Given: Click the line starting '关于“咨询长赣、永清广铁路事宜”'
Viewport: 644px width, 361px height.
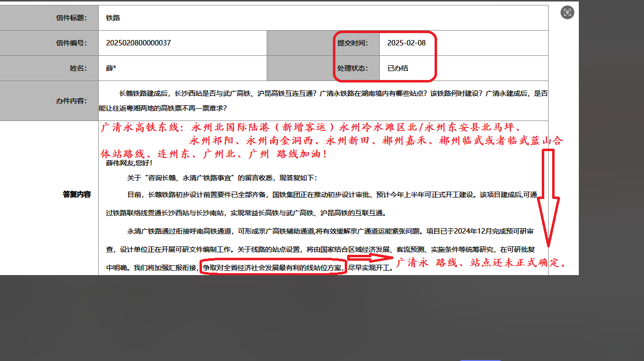Looking at the screenshot, I should [223, 178].
